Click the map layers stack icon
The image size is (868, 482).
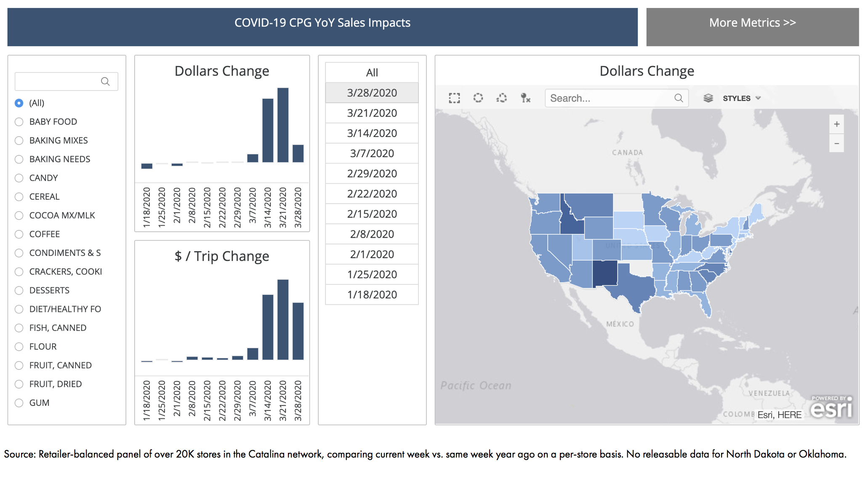pos(708,98)
